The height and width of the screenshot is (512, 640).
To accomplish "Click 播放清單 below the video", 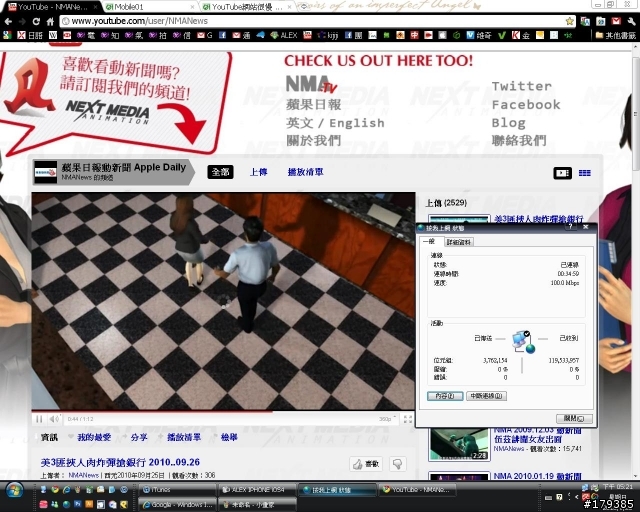I will coord(184,437).
